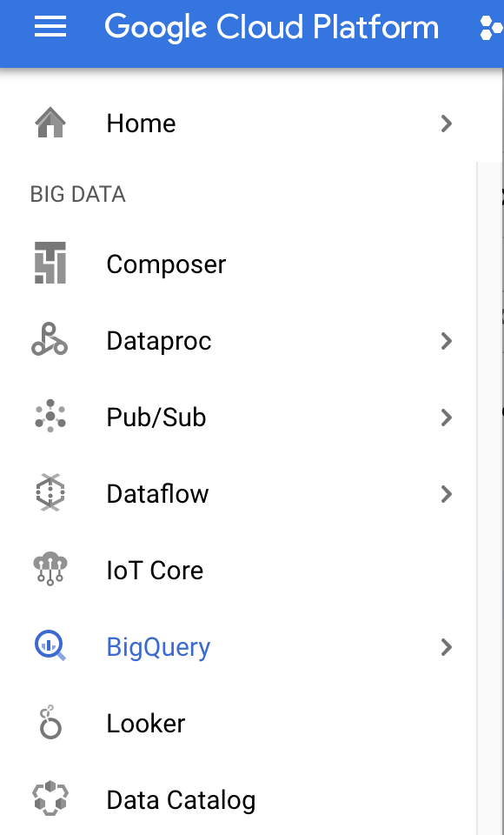Click the Data Catalog icon
The image size is (504, 835).
click(x=50, y=798)
